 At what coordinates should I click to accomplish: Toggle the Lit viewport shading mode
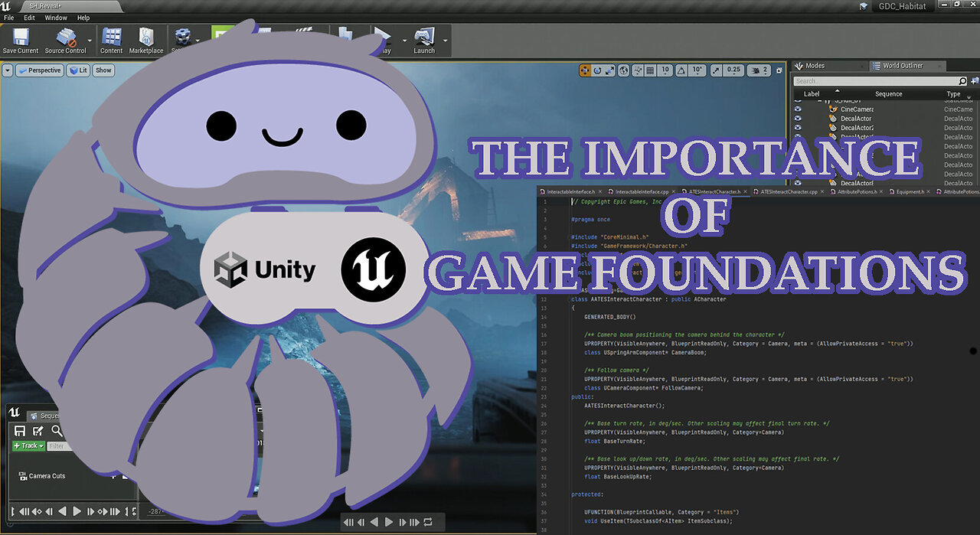point(78,70)
